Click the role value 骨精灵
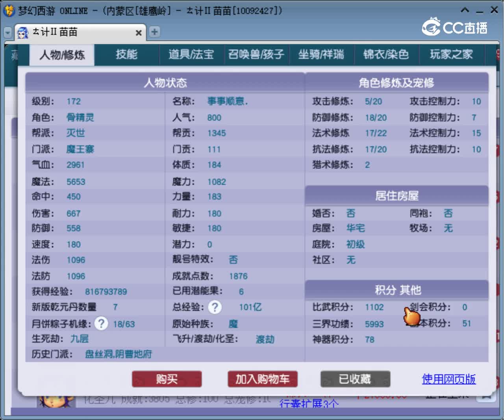 coord(80,117)
